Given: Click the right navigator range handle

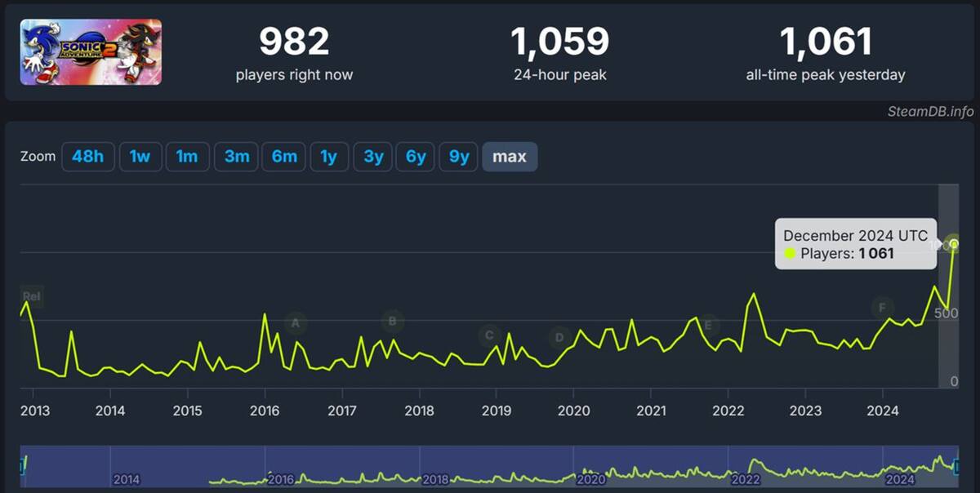Looking at the screenshot, I should tap(957, 466).
